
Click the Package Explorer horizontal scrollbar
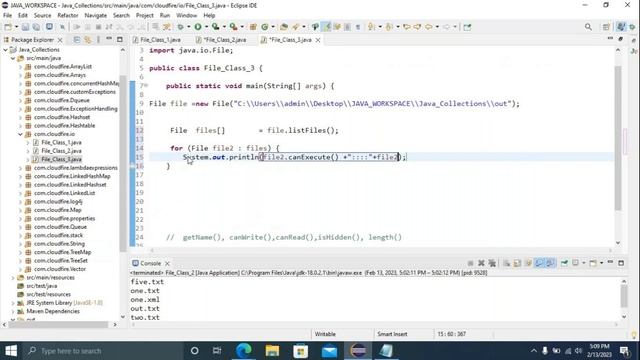pyautogui.click(x=60, y=324)
